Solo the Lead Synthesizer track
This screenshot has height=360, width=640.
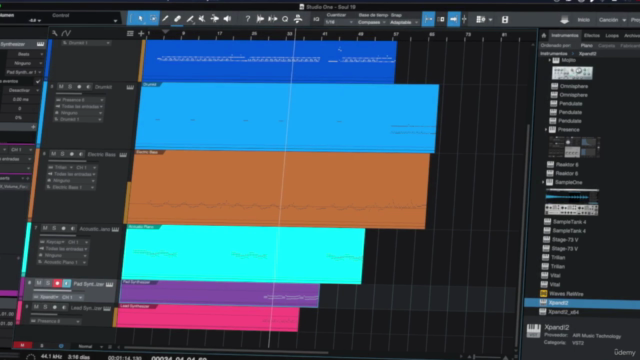(45, 307)
